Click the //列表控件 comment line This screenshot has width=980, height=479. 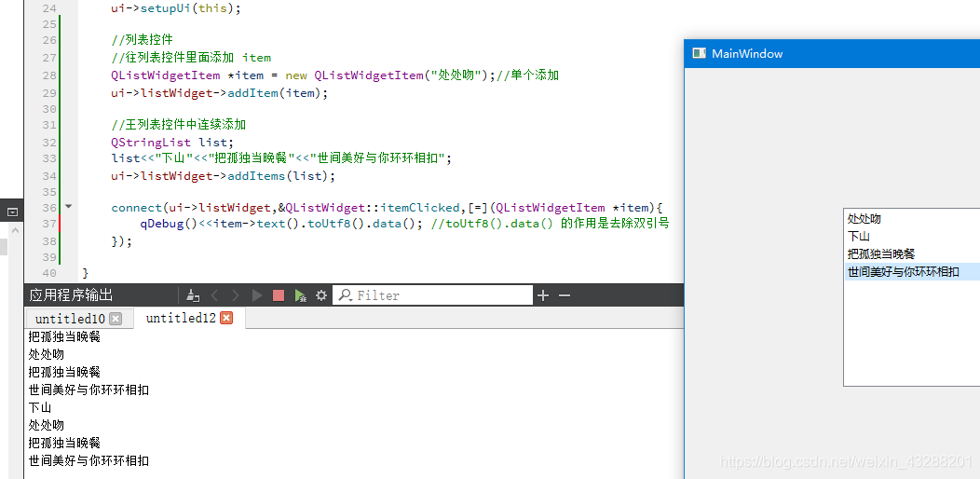point(142,40)
